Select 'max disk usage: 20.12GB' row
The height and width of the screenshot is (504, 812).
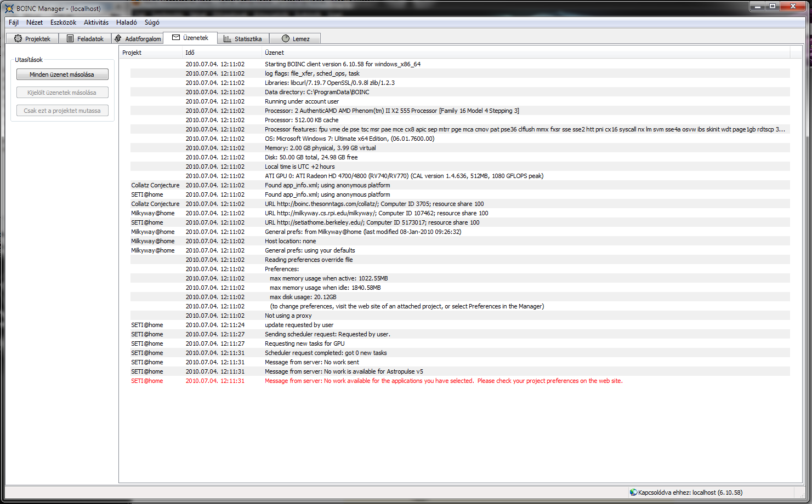460,297
